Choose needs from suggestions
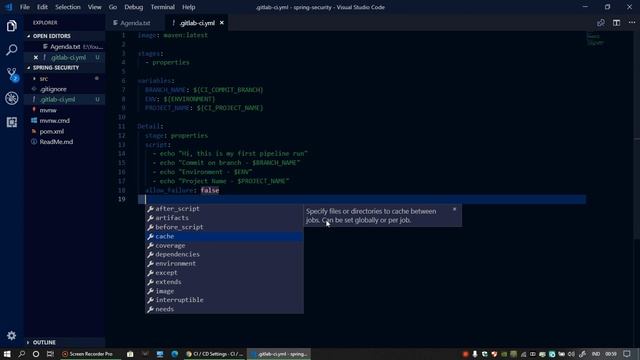 tap(224, 309)
